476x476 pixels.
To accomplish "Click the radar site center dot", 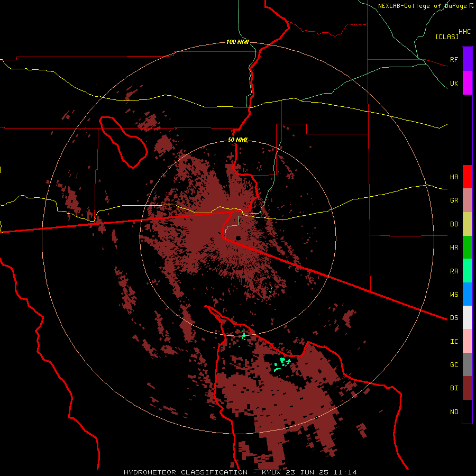I will click(239, 237).
